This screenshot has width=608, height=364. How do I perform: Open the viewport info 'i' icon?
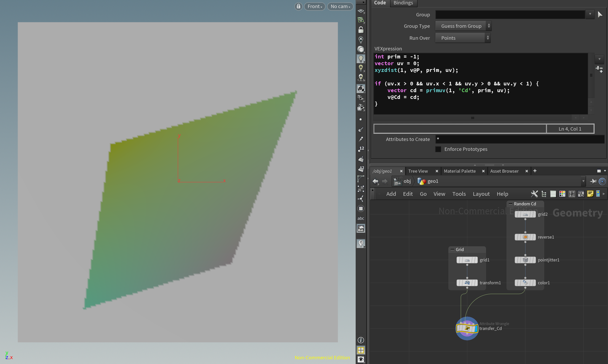click(361, 340)
